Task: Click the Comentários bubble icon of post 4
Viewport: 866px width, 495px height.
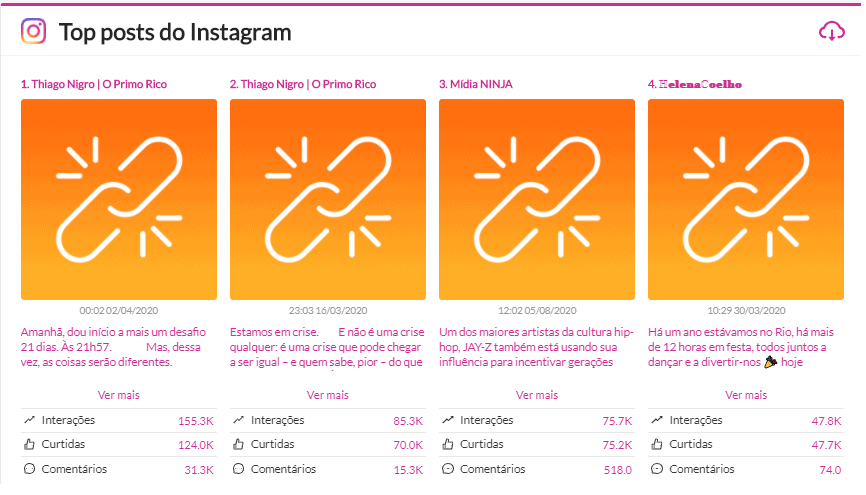Action: (656, 469)
